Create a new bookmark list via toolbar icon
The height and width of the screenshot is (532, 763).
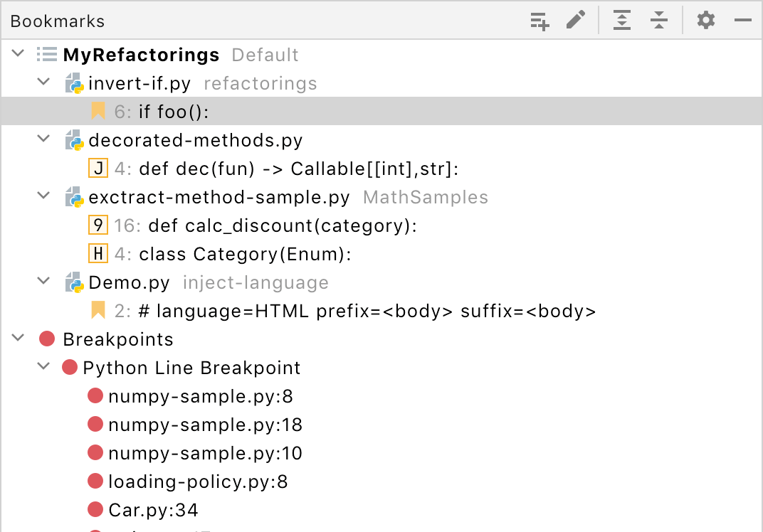pos(539,20)
